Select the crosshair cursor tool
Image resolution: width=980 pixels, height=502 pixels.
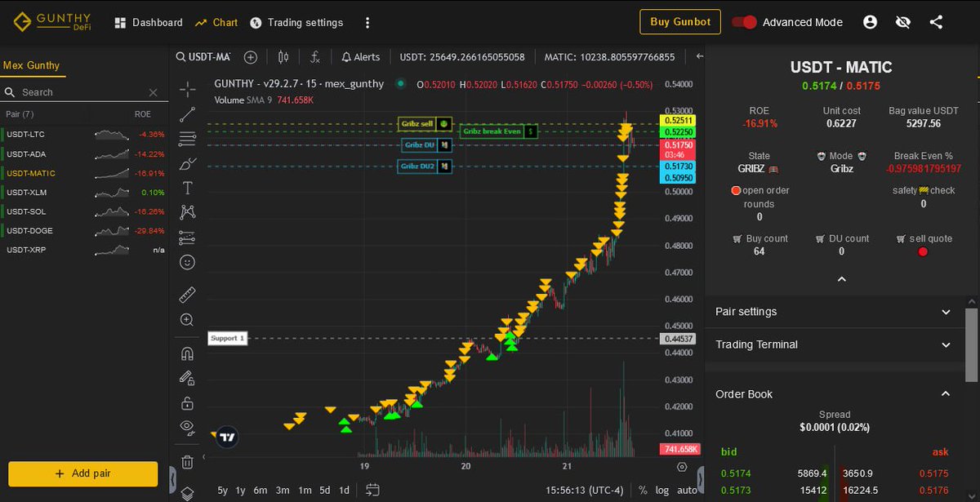pyautogui.click(x=187, y=88)
